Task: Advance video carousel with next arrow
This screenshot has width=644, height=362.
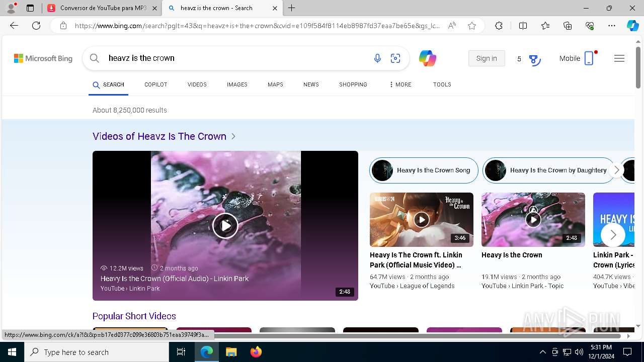Action: 613,235
